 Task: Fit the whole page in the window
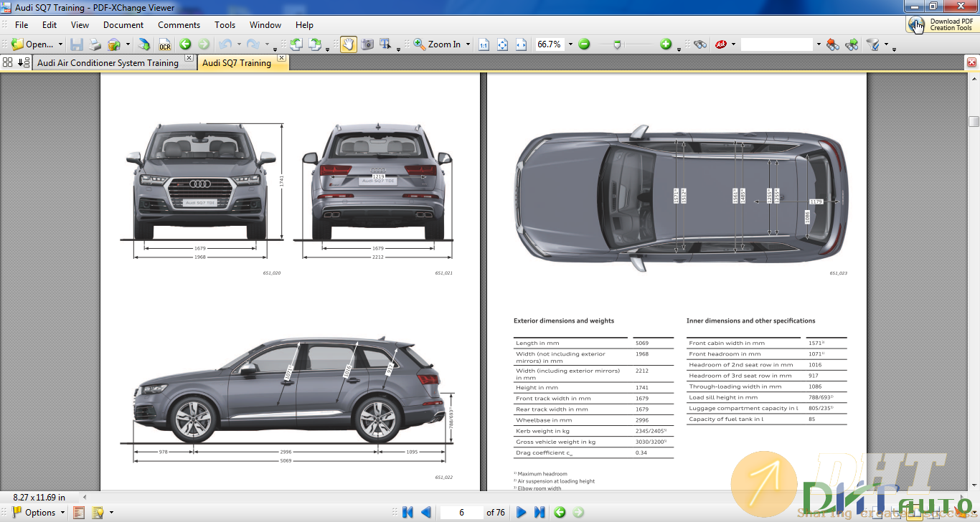click(x=503, y=44)
